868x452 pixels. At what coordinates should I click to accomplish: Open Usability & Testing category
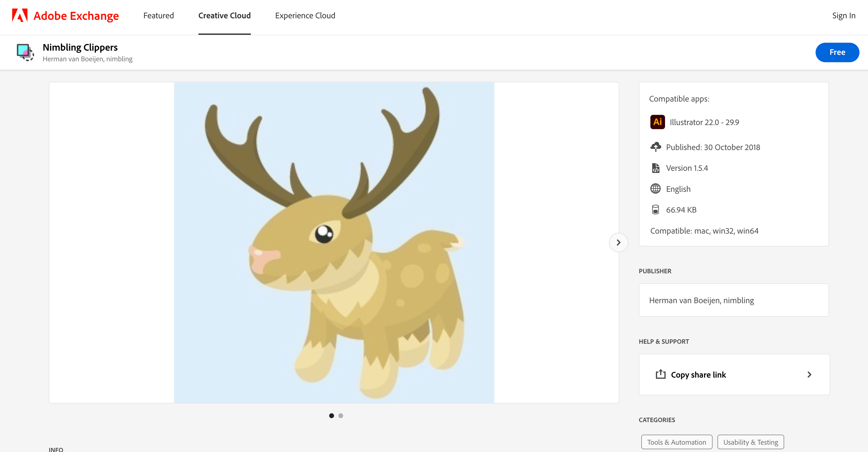click(750, 442)
